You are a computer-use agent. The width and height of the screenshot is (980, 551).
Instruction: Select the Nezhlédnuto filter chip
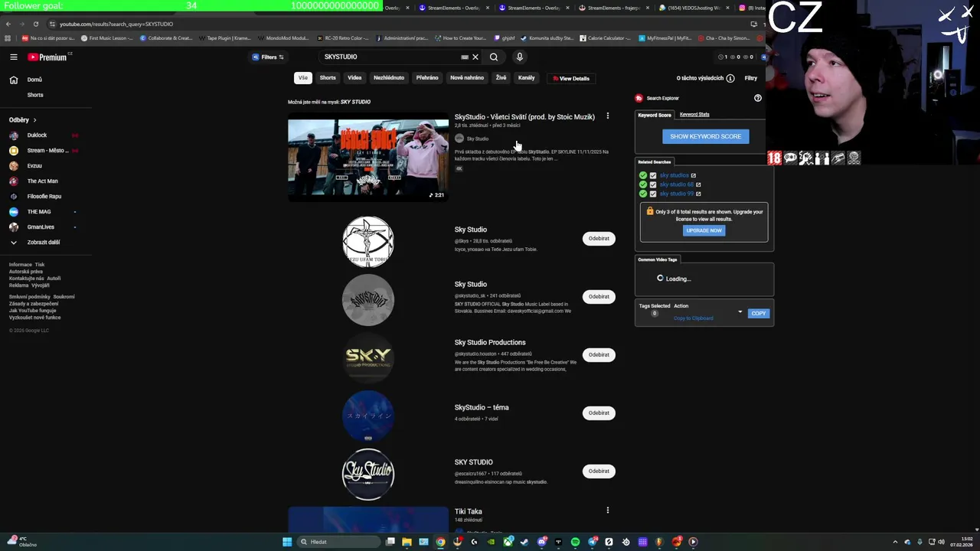click(x=389, y=78)
